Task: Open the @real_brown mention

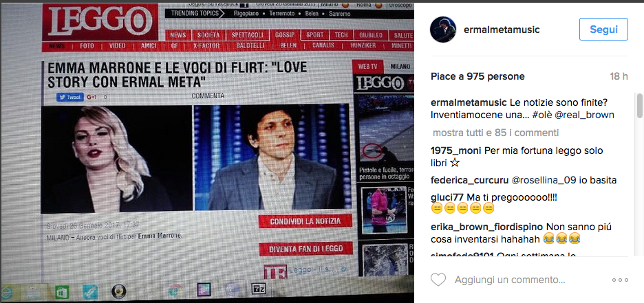Action: [x=584, y=115]
